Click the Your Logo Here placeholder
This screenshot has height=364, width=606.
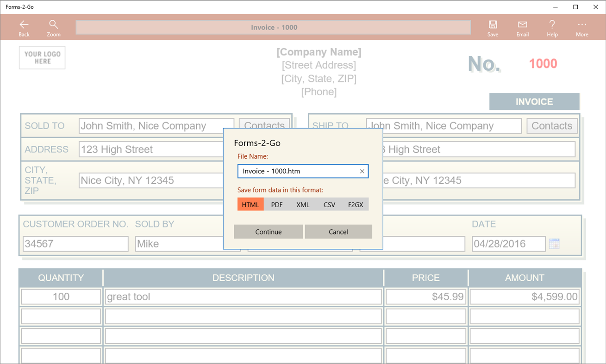click(42, 57)
